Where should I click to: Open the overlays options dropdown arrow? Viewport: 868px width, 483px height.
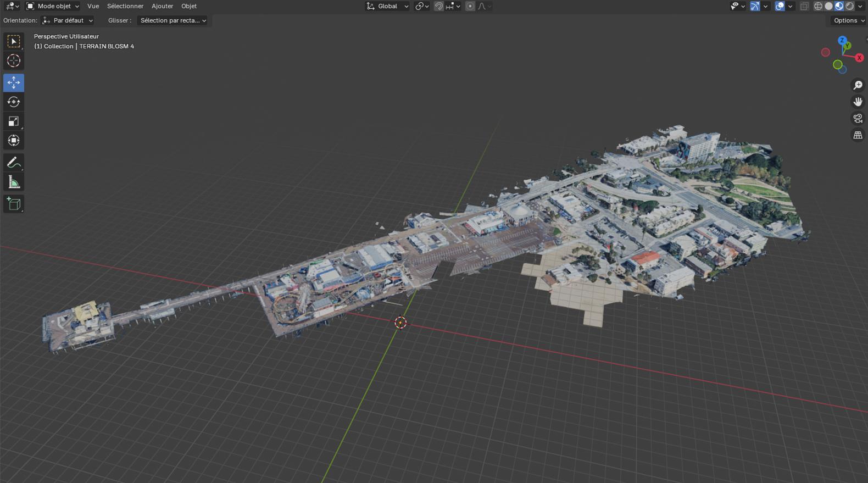(x=790, y=6)
